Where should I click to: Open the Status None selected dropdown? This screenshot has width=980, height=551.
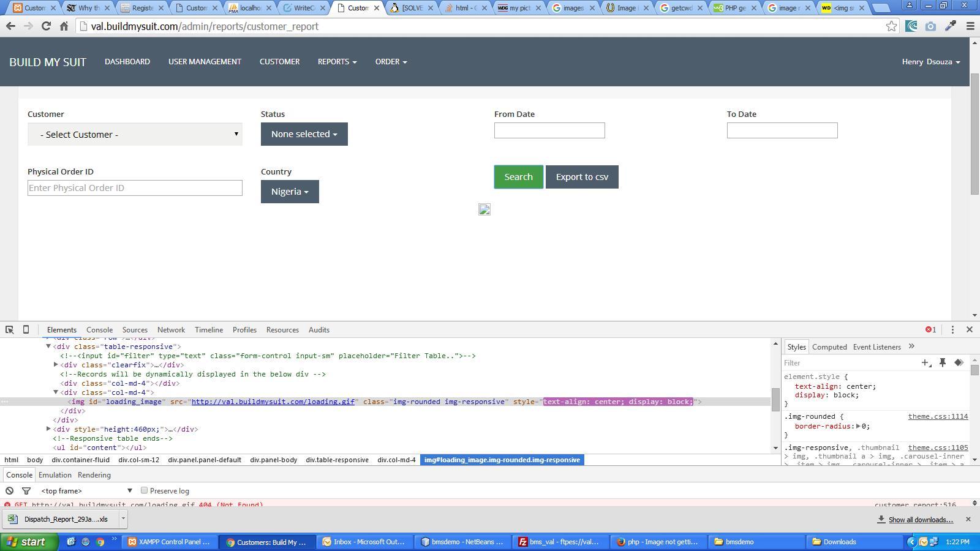(304, 134)
